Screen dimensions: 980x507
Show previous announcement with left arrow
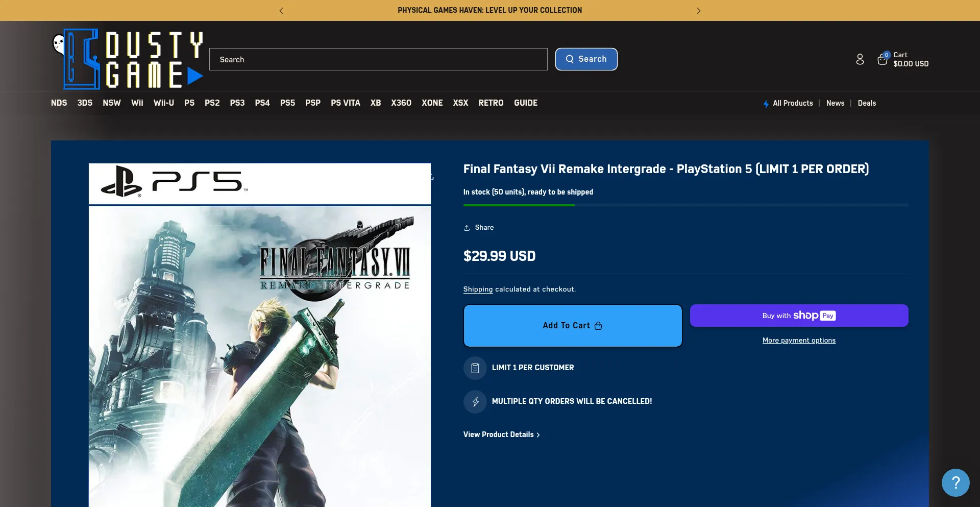[x=281, y=11]
